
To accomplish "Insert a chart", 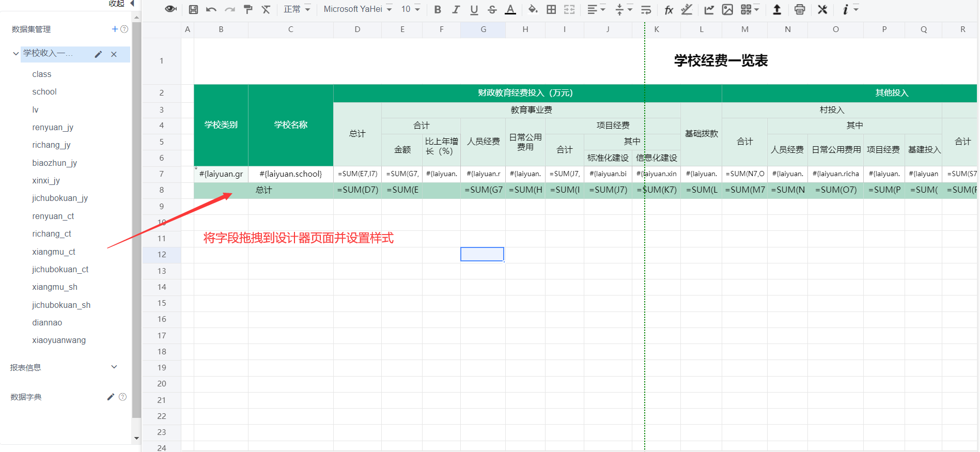I will 709,9.
